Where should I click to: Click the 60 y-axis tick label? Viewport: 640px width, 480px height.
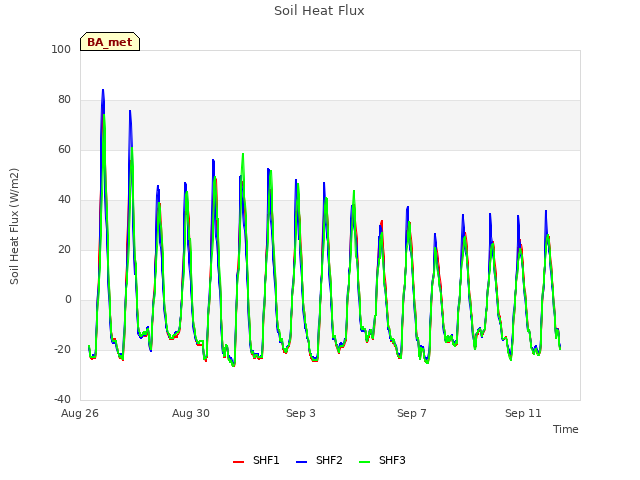coord(64,149)
